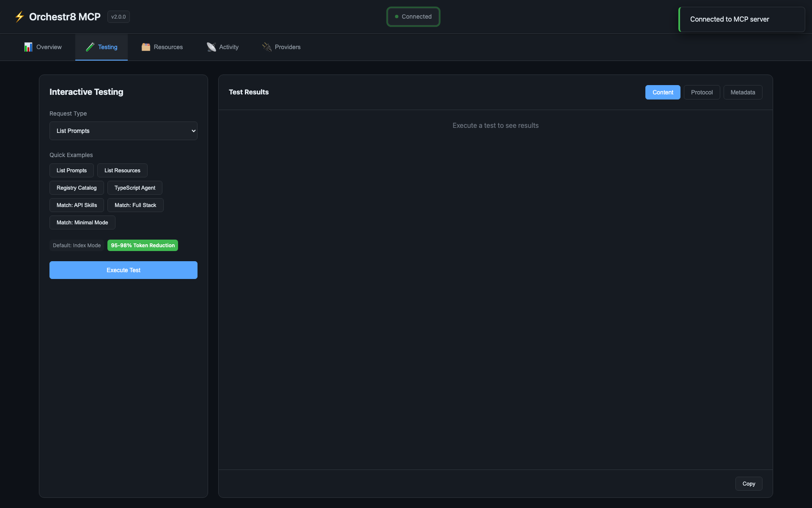Click the List Prompts quick example

click(x=71, y=171)
